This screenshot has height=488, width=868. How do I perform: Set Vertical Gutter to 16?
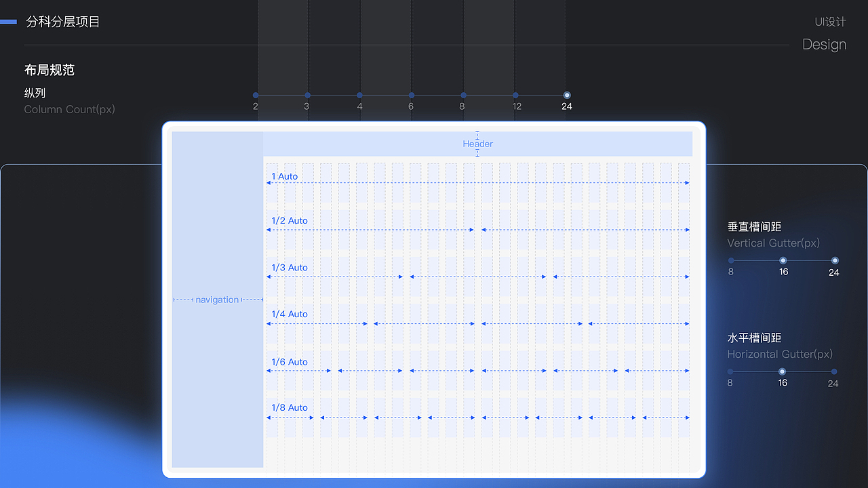(783, 260)
